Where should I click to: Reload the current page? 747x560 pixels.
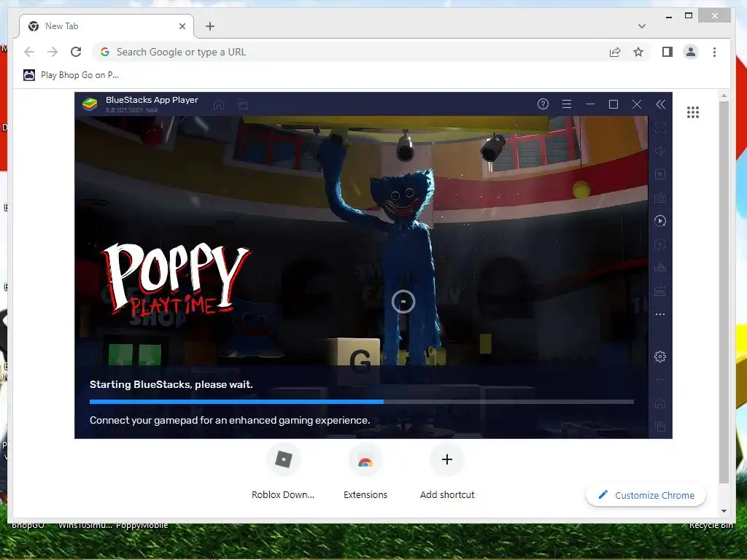[76, 52]
